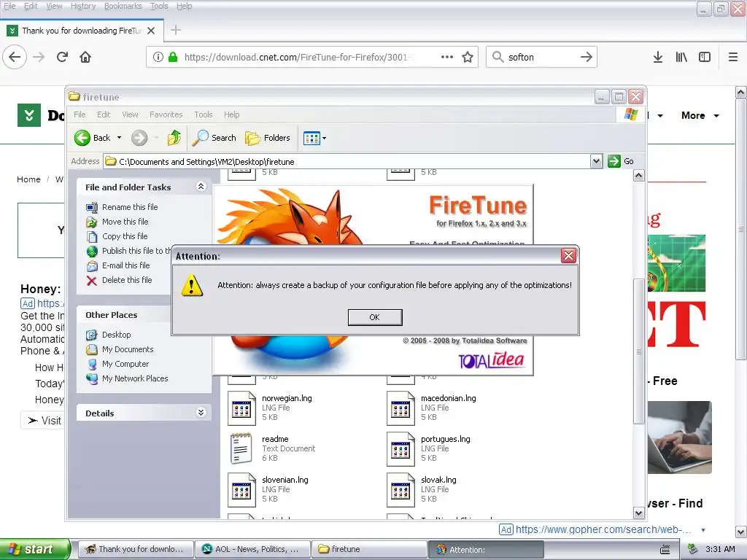Click Delete this file
The image size is (747, 560).
tap(127, 280)
